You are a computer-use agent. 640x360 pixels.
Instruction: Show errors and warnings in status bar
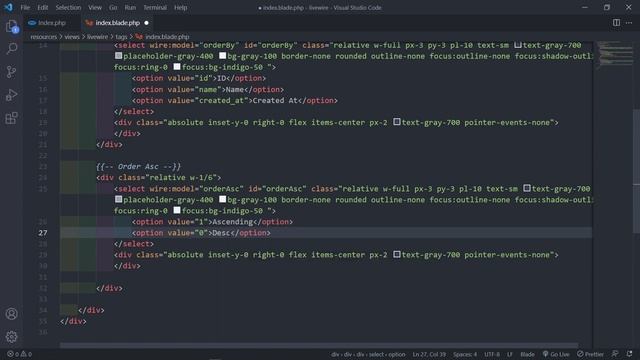19,354
